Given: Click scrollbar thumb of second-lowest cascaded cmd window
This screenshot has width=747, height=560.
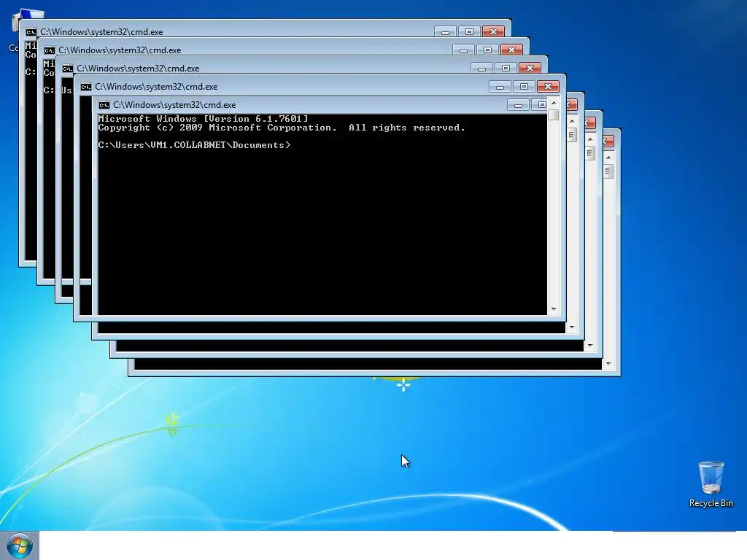Looking at the screenshot, I should click(x=590, y=153).
